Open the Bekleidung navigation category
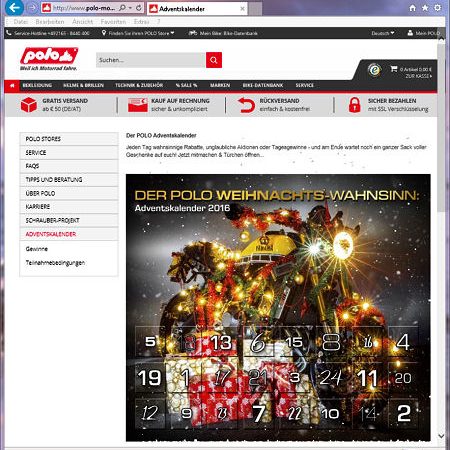 click(37, 85)
